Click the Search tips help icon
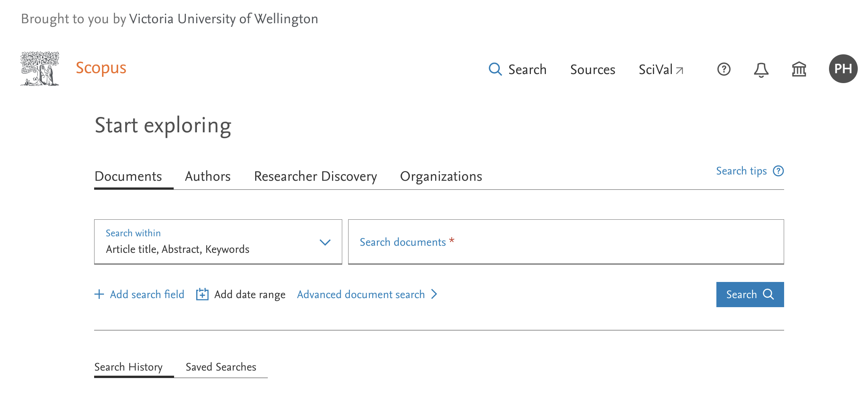868x393 pixels. [778, 171]
